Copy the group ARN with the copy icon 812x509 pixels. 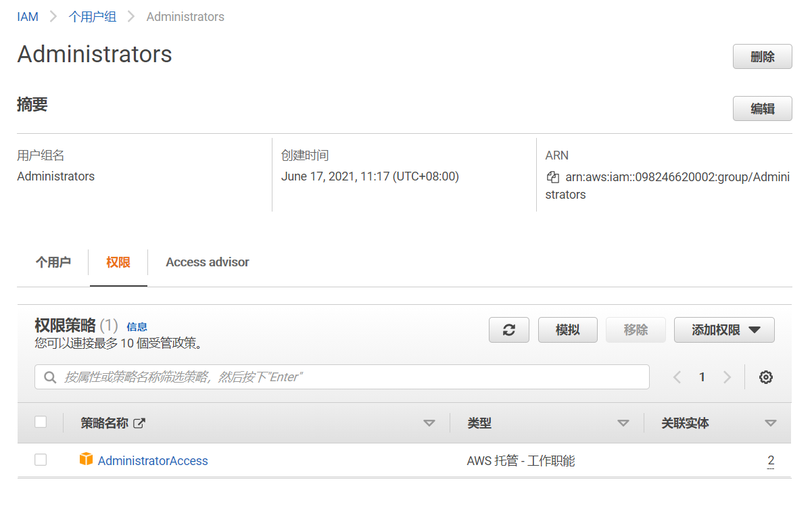click(553, 177)
